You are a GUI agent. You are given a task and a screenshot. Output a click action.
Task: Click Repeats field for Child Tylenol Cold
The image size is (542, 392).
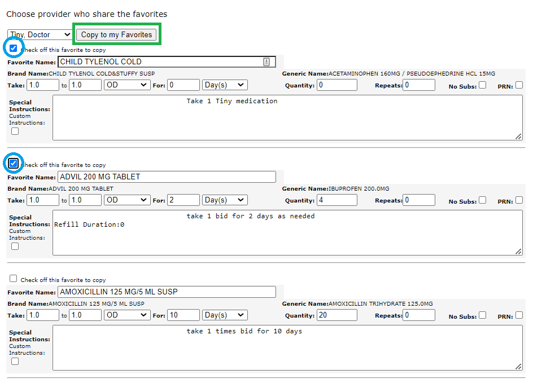[x=418, y=85]
